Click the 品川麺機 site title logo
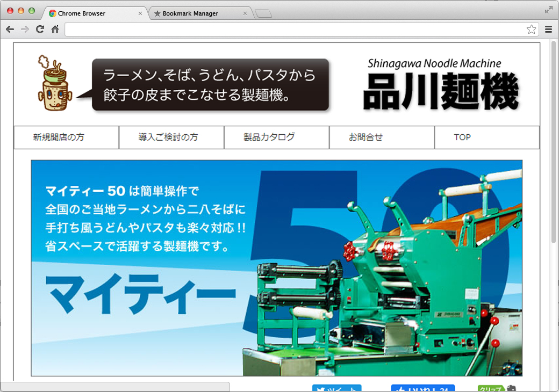Screen dimensions: 559x392 [441, 91]
